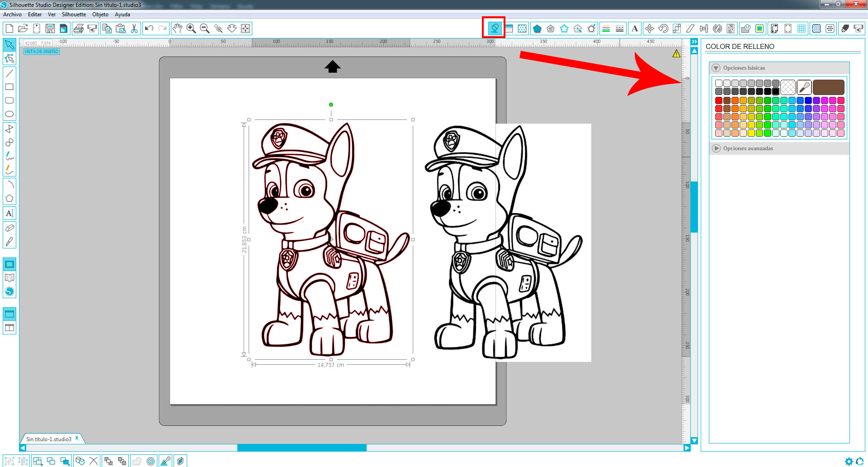Select the Eraser tool
The image size is (868, 467).
point(9,228)
